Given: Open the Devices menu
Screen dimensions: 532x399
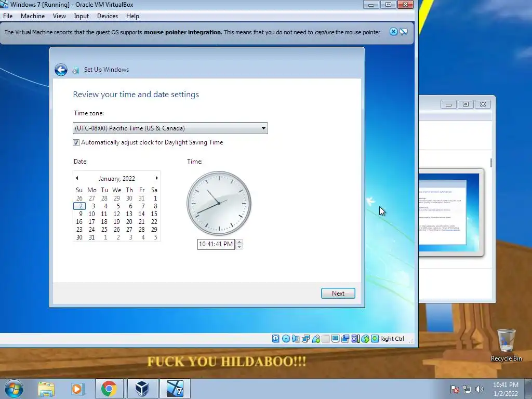Looking at the screenshot, I should [108, 16].
